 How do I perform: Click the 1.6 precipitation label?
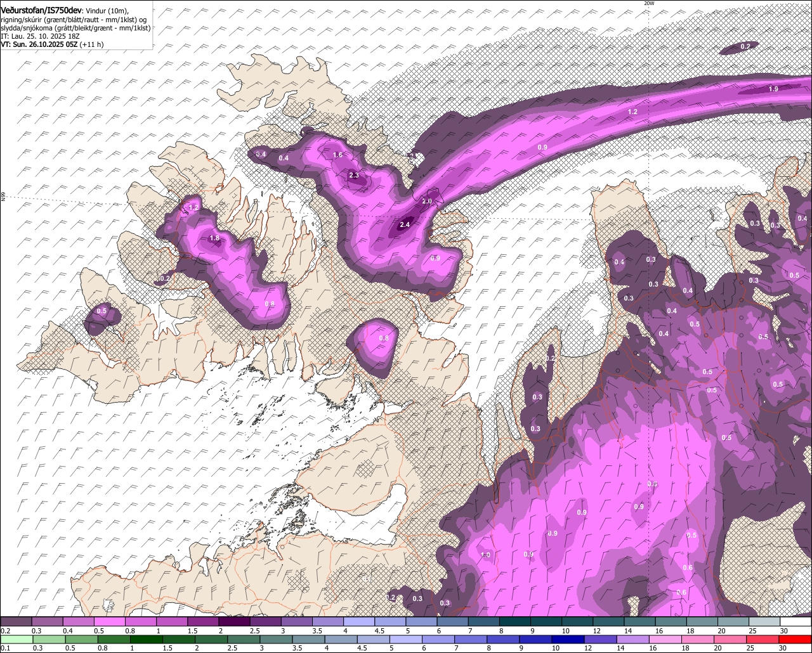pyautogui.click(x=337, y=155)
